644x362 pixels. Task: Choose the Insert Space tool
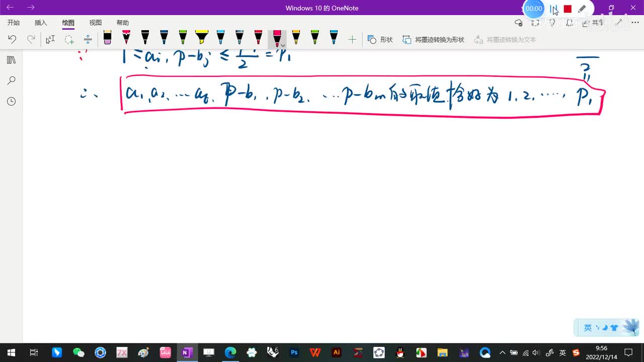[88, 39]
